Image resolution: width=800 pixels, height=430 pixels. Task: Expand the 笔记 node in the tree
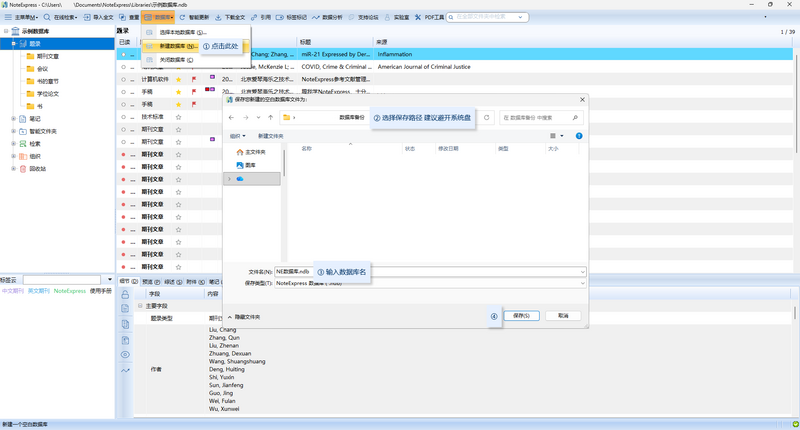point(14,119)
